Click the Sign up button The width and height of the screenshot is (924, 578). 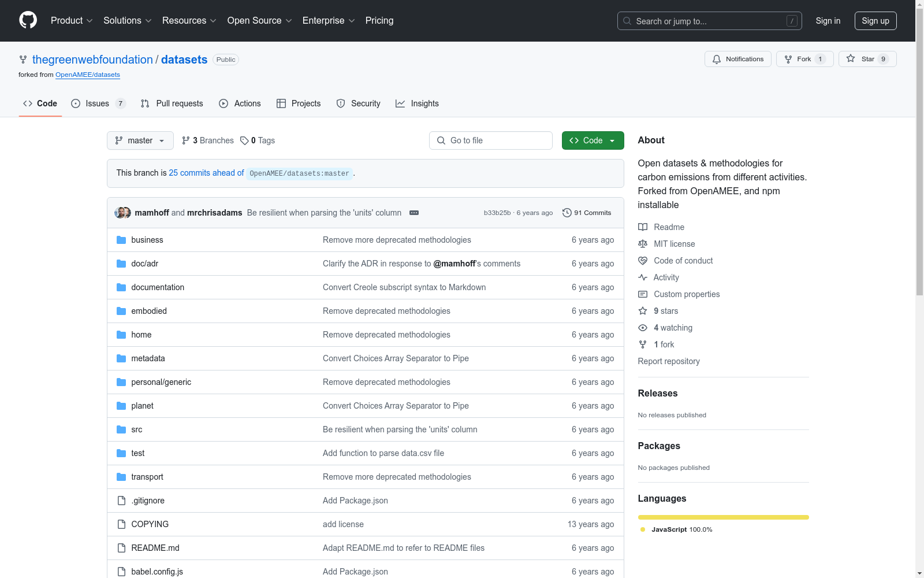875,21
